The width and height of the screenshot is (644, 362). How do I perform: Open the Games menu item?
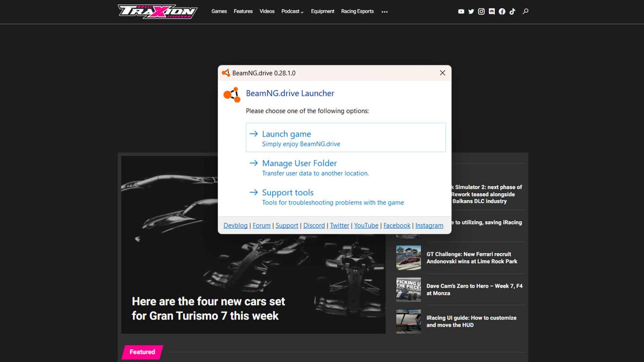coord(219,11)
